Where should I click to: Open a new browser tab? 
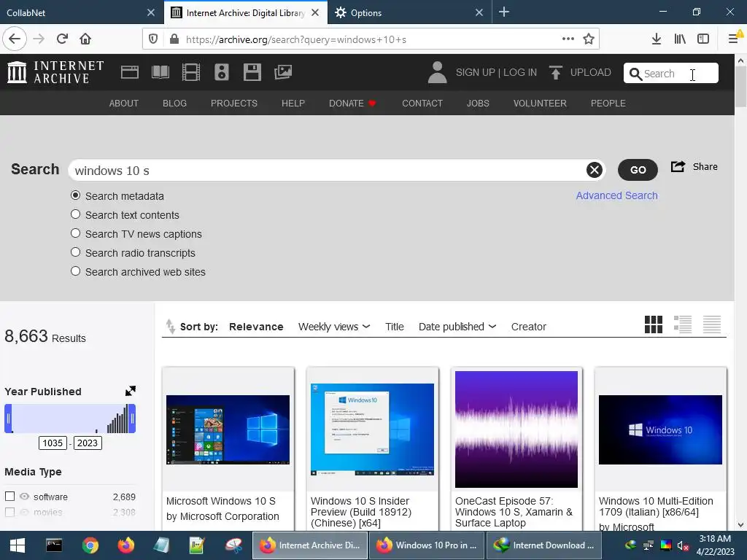point(503,12)
